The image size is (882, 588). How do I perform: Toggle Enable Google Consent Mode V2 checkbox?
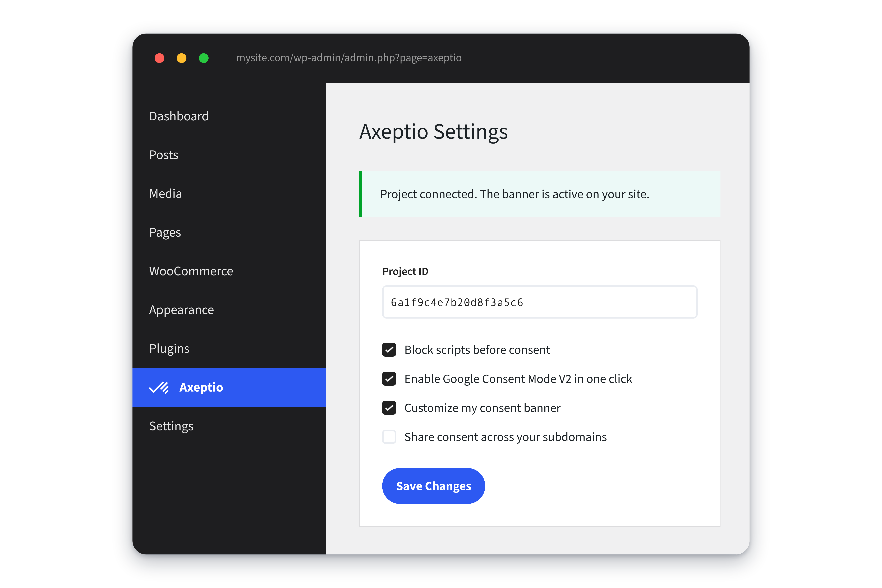point(389,379)
